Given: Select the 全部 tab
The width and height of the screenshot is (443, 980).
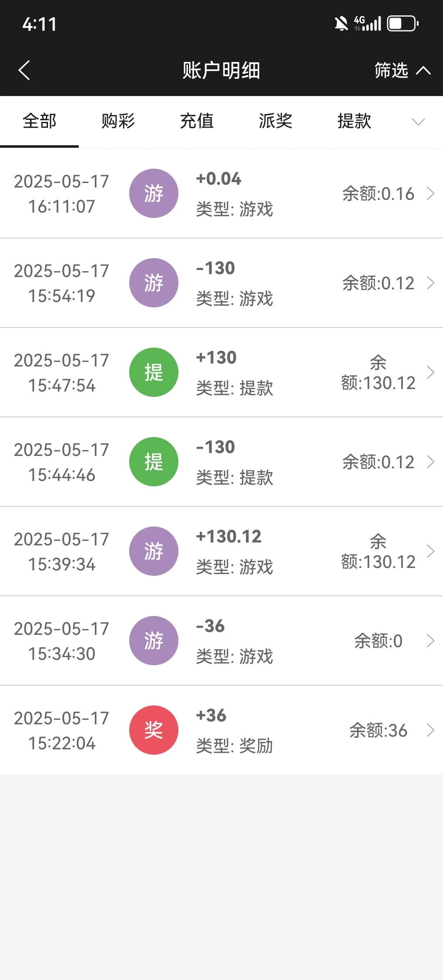Looking at the screenshot, I should [39, 121].
